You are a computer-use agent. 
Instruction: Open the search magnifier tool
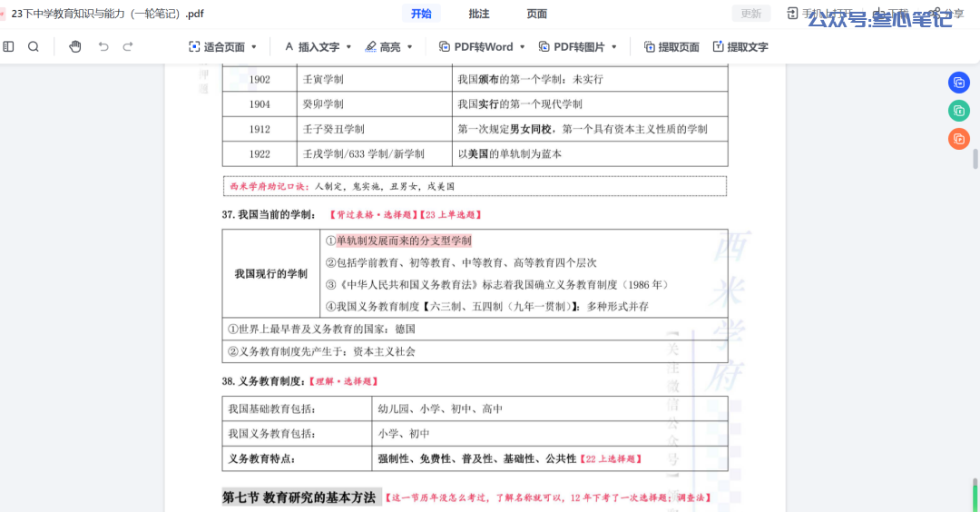tap(34, 47)
